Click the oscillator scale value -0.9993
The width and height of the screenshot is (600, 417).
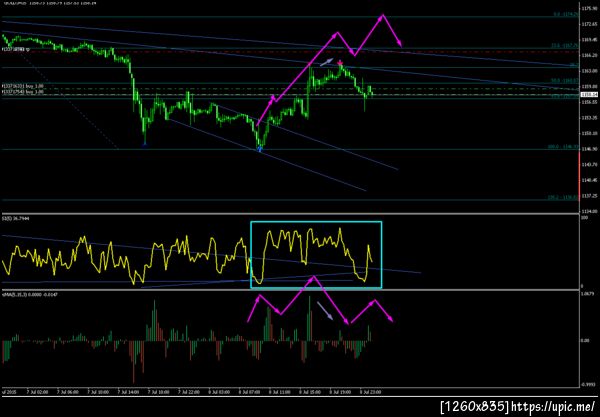(589, 385)
